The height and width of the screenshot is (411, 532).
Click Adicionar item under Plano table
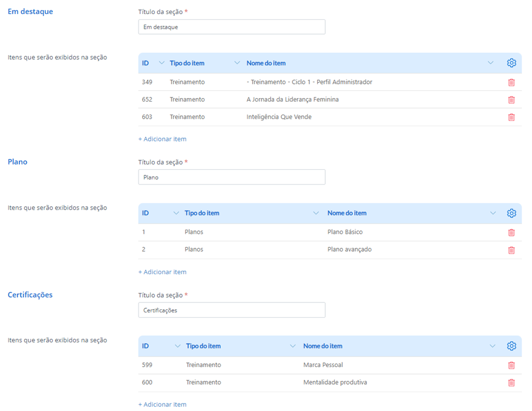click(x=162, y=272)
